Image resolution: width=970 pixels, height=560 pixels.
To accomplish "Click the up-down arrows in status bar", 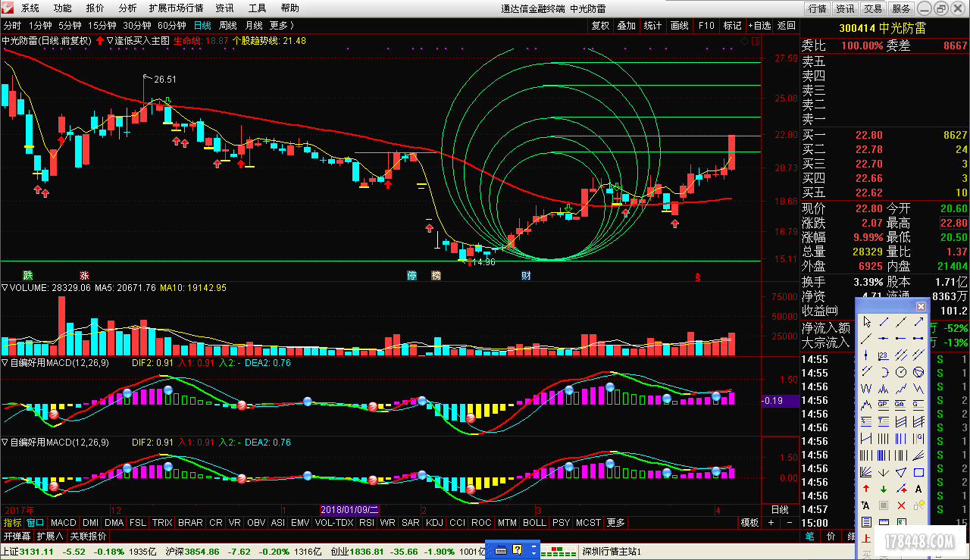I will pos(534,550).
